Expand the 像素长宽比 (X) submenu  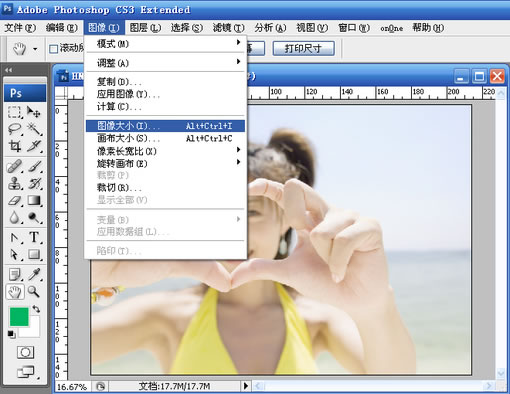pos(165,151)
